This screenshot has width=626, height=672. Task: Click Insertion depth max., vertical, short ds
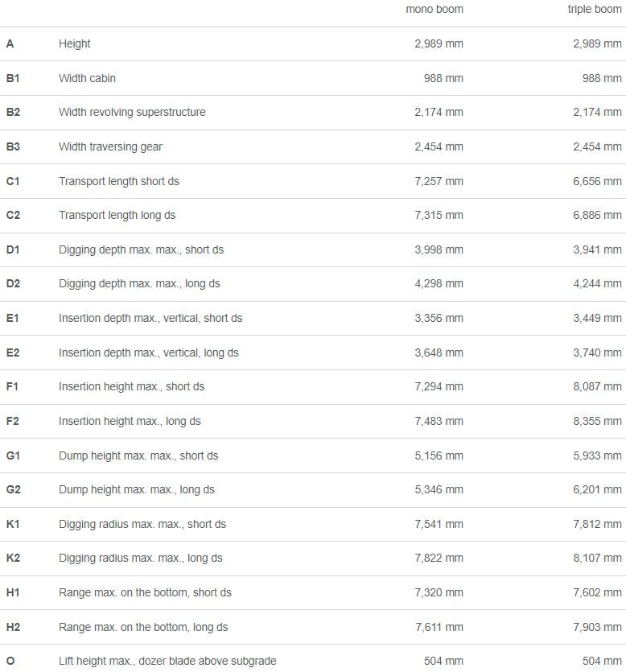click(x=150, y=319)
